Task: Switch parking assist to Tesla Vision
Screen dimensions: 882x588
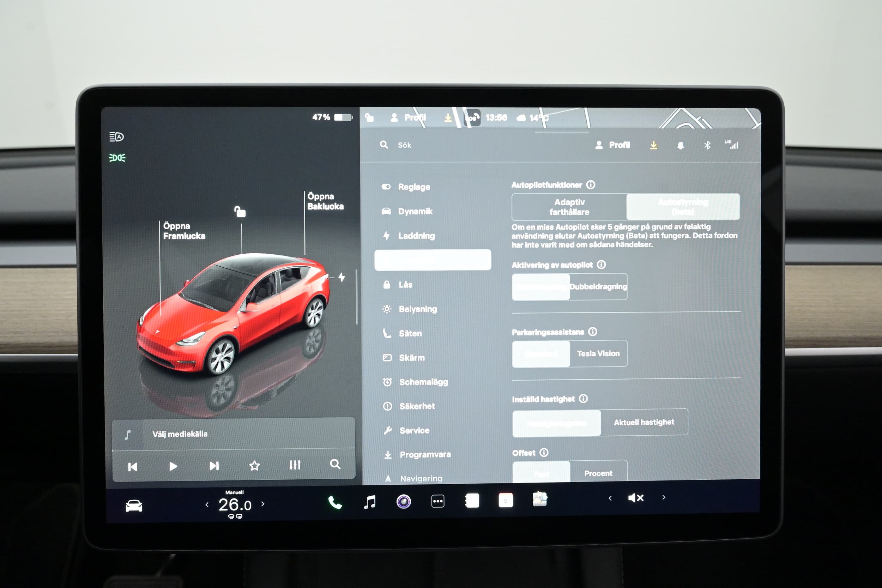Action: click(x=598, y=353)
